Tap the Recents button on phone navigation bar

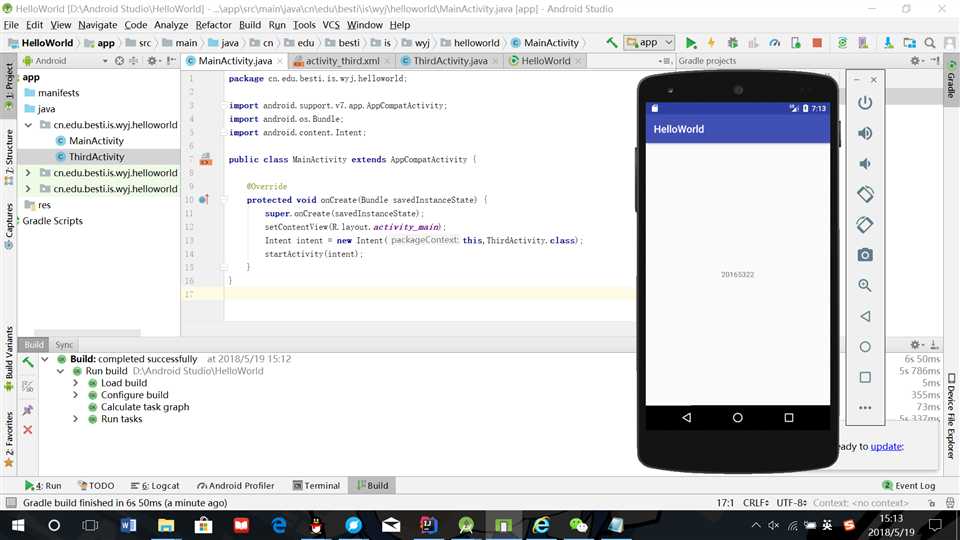coord(789,418)
